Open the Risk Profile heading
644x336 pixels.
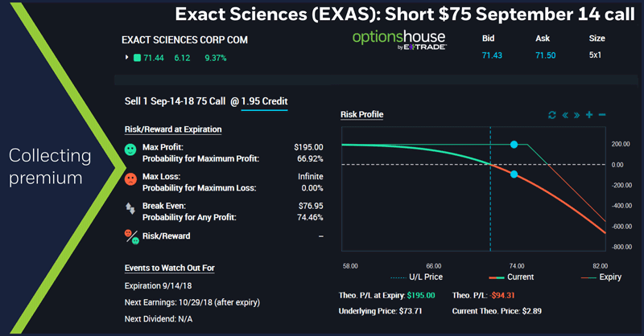(x=362, y=114)
